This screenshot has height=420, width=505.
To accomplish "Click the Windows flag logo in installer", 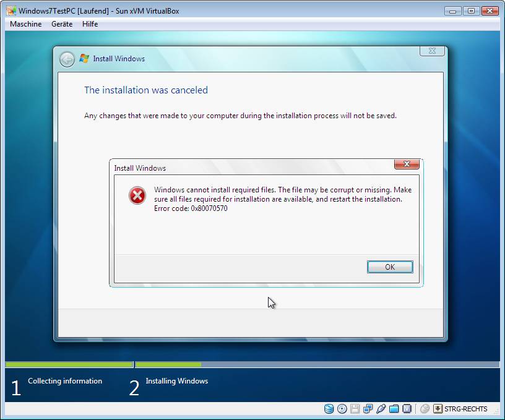I will point(84,59).
